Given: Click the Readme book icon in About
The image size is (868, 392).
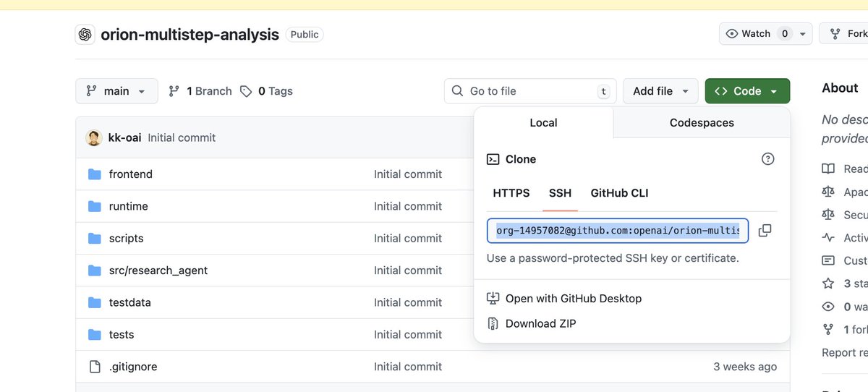Looking at the screenshot, I should (828, 169).
